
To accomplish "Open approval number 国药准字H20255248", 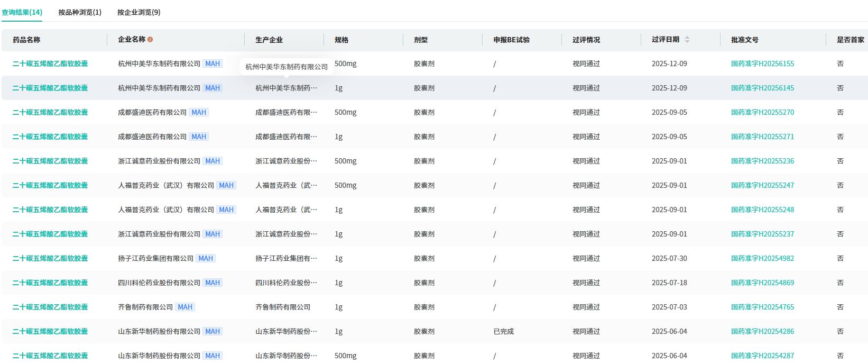I will [762, 210].
